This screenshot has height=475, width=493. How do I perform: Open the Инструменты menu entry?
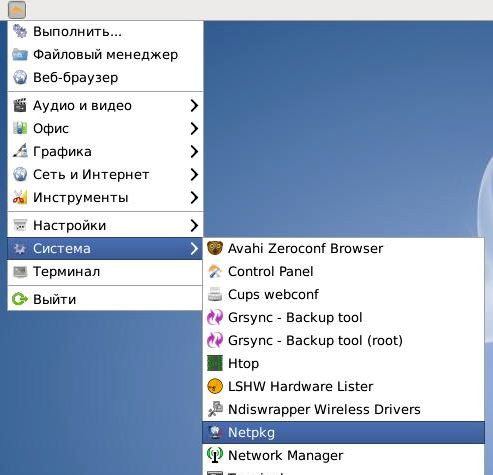tap(105, 198)
